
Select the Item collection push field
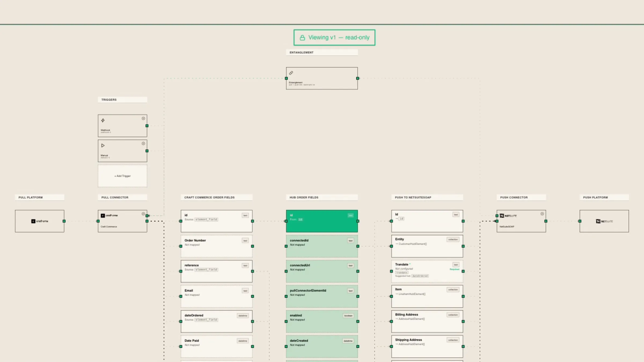pos(427,296)
